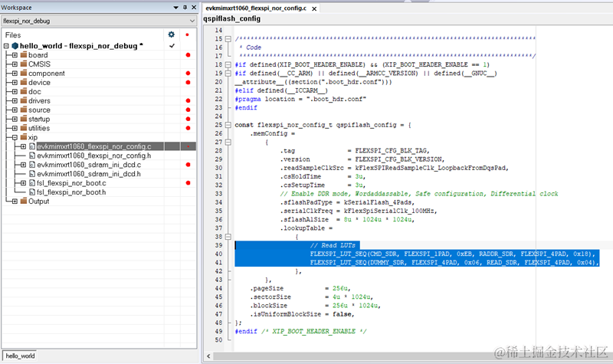This screenshot has height=364, width=613.
Task: Select evkmimxrt1060_flexspi_nor_config.c in file tree
Action: pos(93,146)
